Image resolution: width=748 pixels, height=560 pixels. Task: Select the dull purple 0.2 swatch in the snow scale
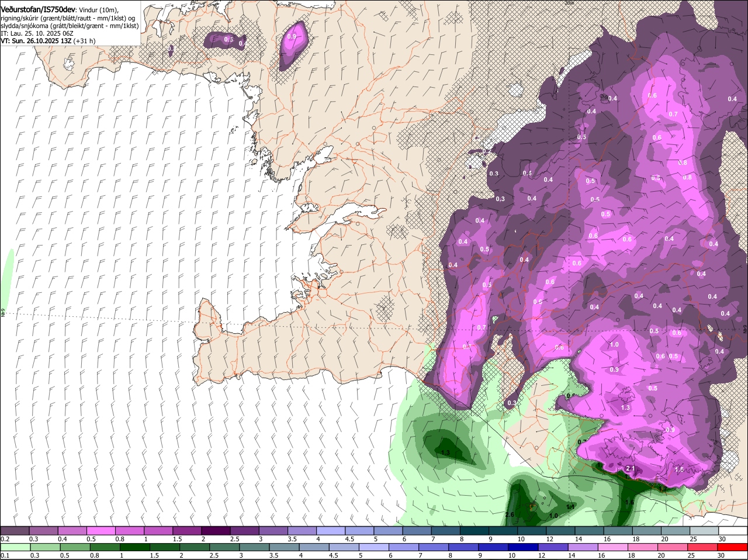point(15,530)
